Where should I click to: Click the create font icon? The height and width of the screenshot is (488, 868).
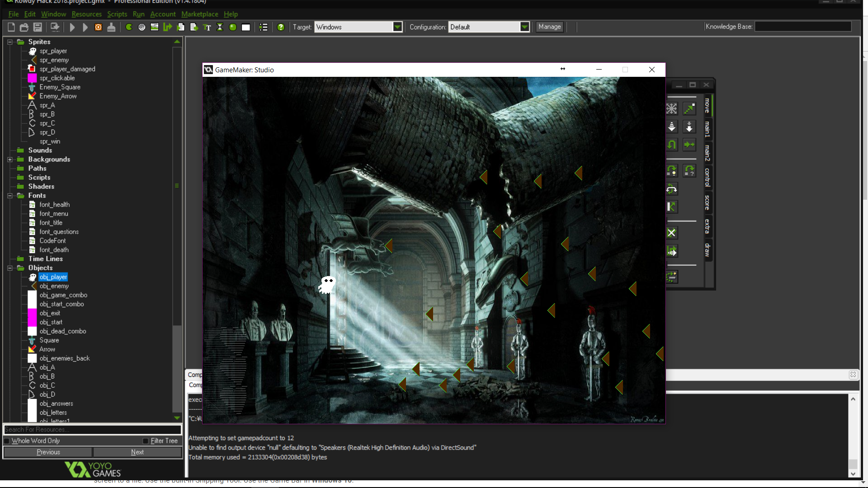click(x=207, y=28)
